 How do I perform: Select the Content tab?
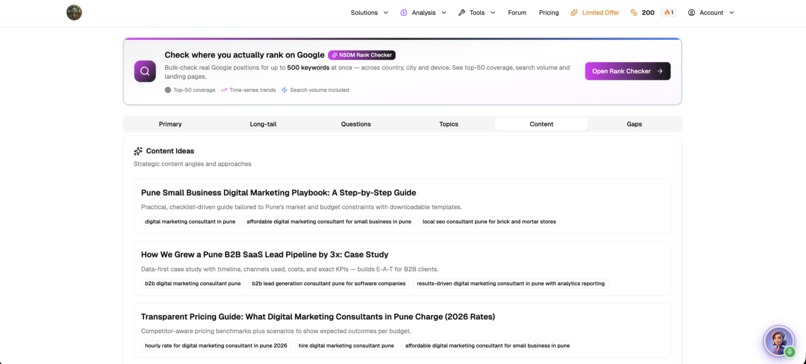pyautogui.click(x=541, y=124)
